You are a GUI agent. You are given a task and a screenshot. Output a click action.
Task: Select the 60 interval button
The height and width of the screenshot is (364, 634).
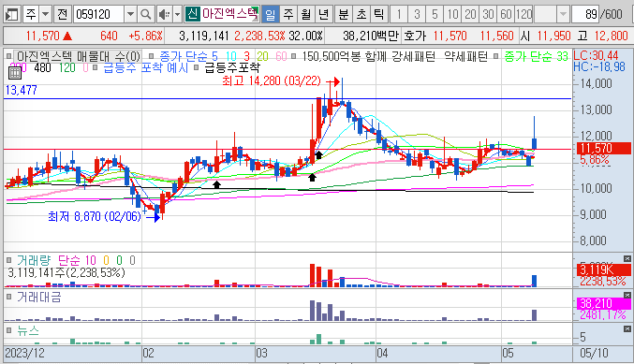(506, 15)
